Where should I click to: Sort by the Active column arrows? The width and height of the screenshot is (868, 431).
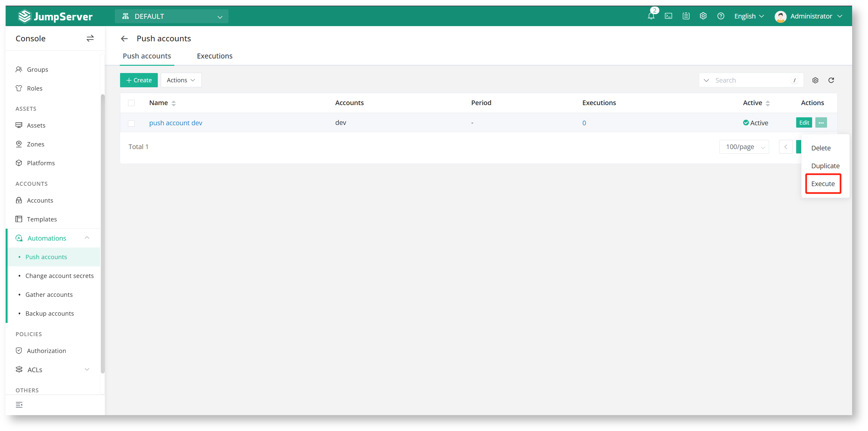point(767,103)
